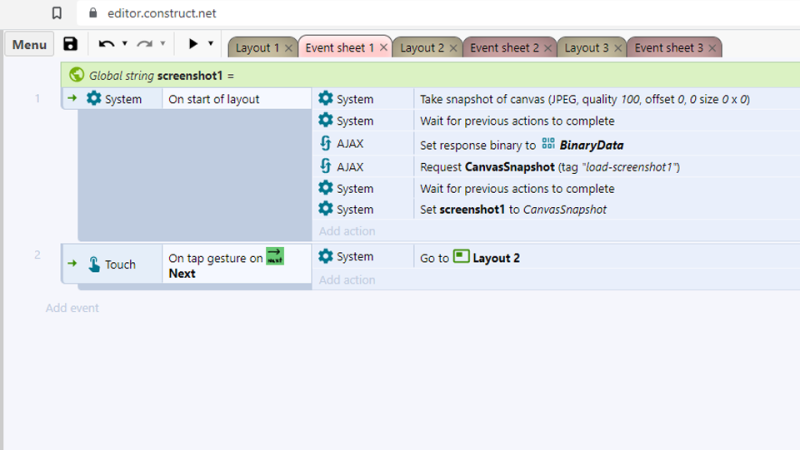Select the BinaryData object icon in AJAX action

point(548,144)
